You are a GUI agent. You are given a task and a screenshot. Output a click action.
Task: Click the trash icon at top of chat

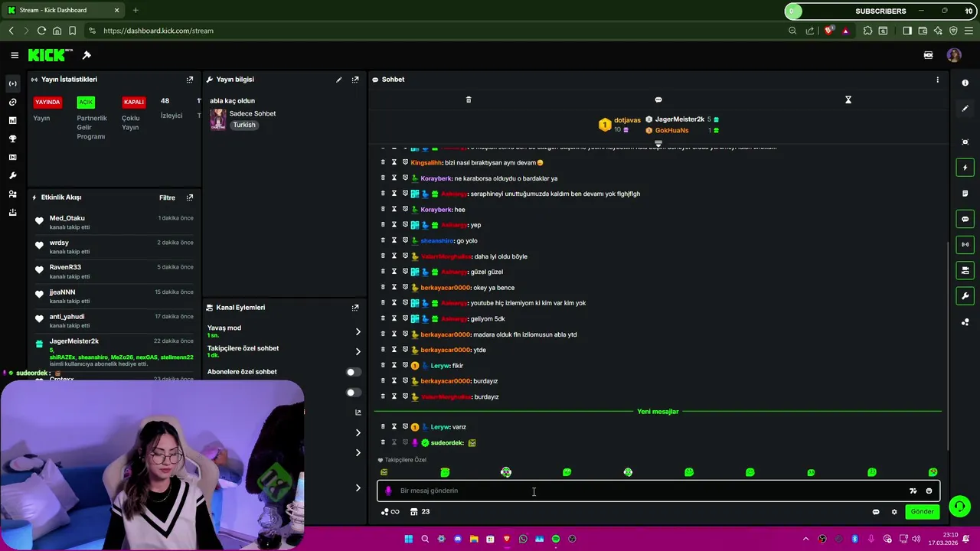(469, 99)
